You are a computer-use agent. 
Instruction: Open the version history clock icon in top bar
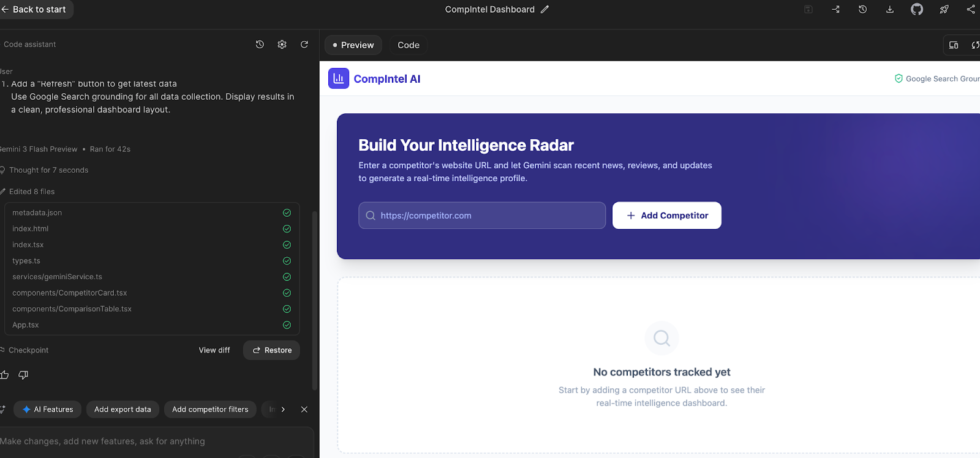coord(862,9)
